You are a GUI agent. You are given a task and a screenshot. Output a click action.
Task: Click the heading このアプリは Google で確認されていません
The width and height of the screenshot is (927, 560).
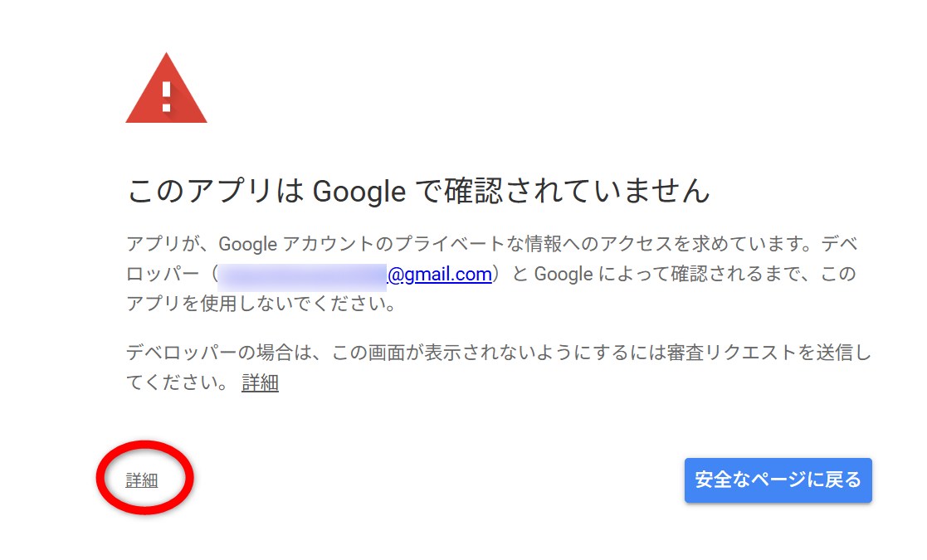(x=418, y=192)
